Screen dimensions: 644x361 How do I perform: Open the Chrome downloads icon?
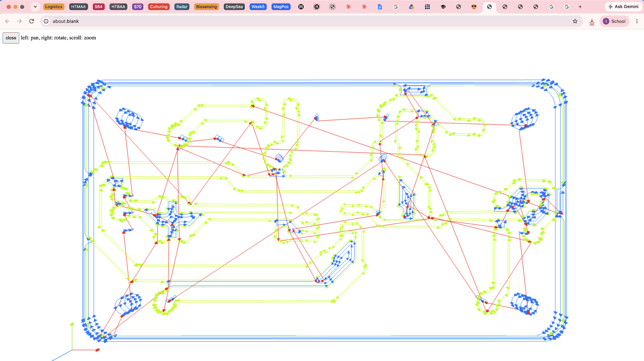(x=592, y=21)
